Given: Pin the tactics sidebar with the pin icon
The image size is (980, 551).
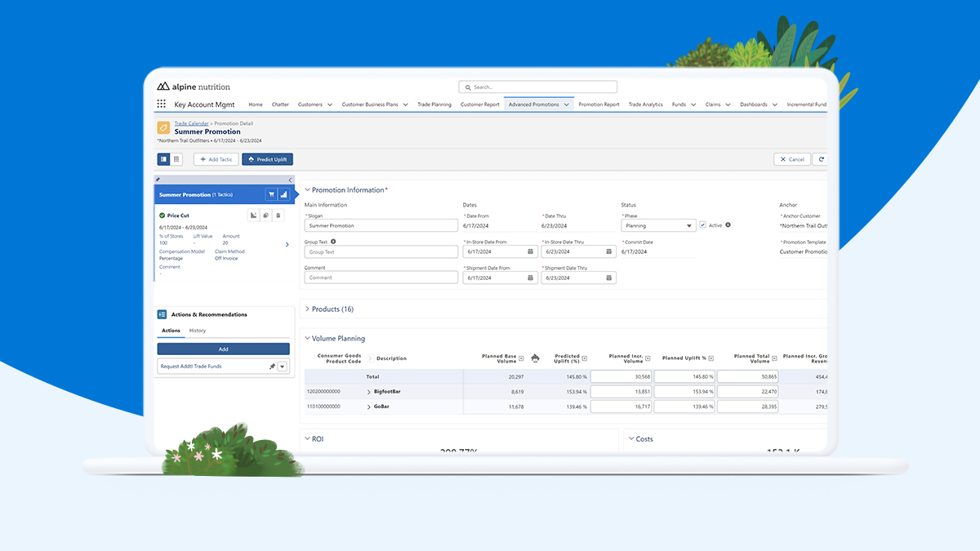Looking at the screenshot, I should point(156,179).
